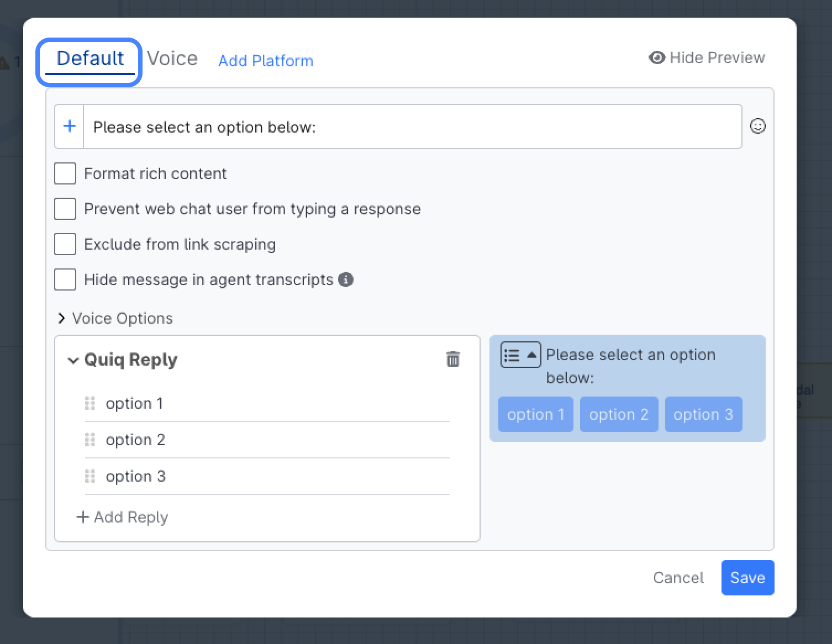Click preview button option 1
832x644 pixels.
click(x=535, y=414)
